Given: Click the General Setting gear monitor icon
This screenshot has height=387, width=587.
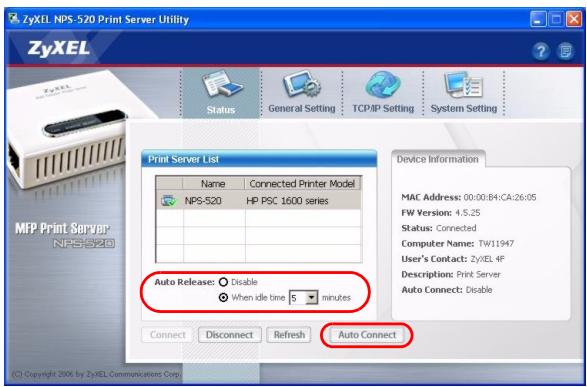Looking at the screenshot, I should tap(302, 85).
